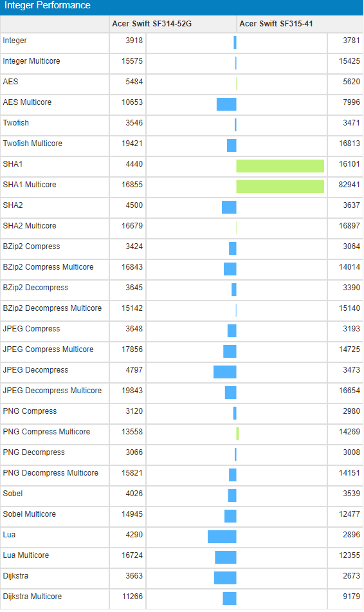This screenshot has height=612, width=364.
Task: Click the AES Multicore score 7996
Action: pos(352,102)
